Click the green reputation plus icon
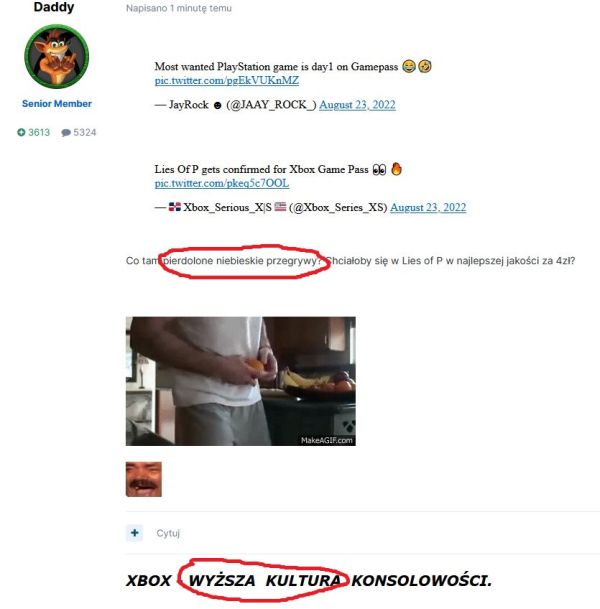The image size is (600, 609). click(x=21, y=132)
